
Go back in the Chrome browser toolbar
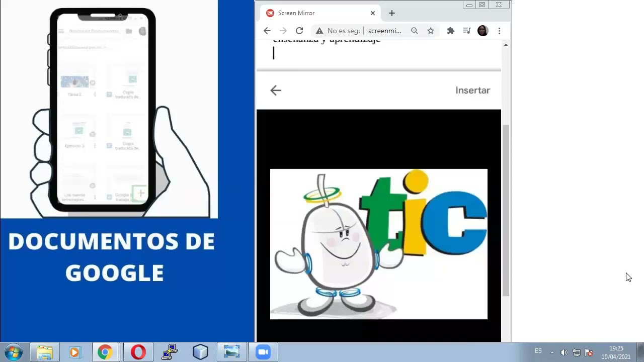(267, 31)
